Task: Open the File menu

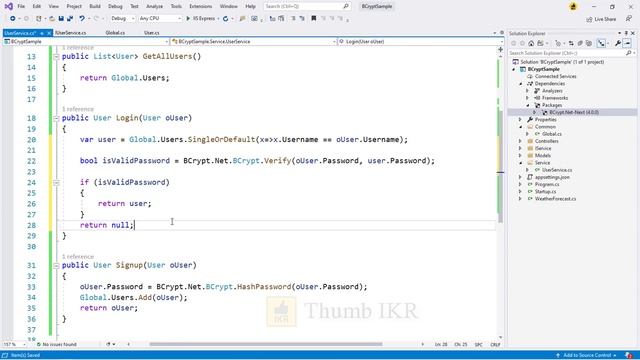Action: [x=21, y=6]
